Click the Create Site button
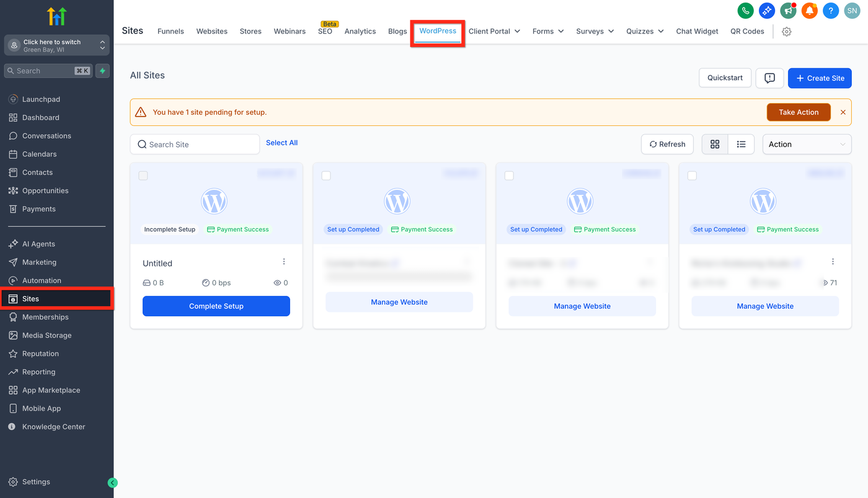 click(820, 78)
